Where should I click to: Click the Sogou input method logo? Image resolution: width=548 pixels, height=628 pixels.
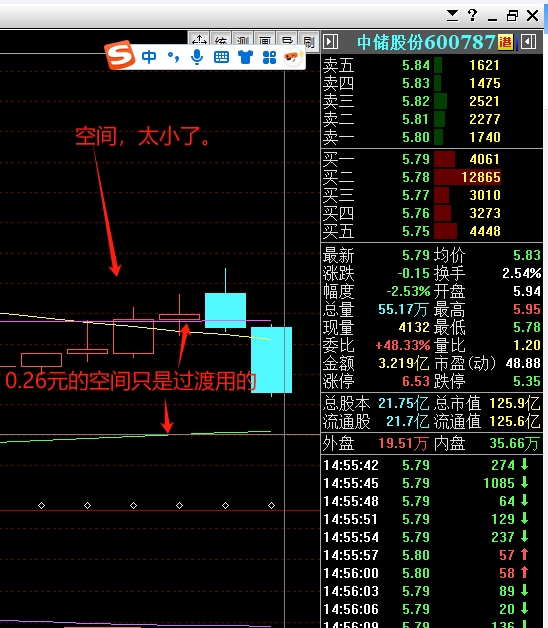point(120,55)
